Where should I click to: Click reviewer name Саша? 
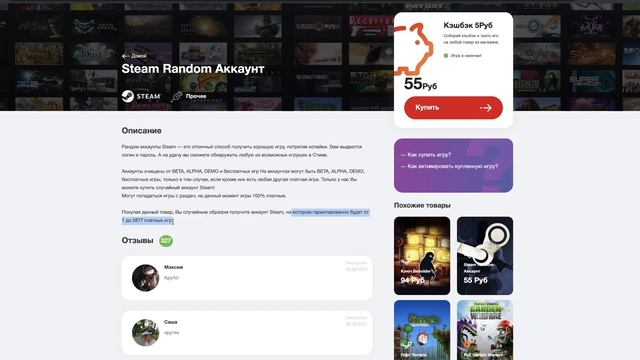coord(171,322)
